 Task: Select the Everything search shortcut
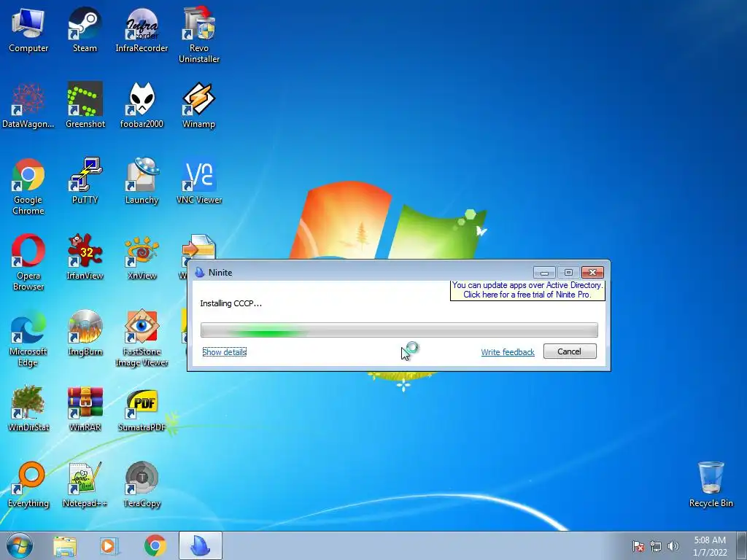[28, 484]
